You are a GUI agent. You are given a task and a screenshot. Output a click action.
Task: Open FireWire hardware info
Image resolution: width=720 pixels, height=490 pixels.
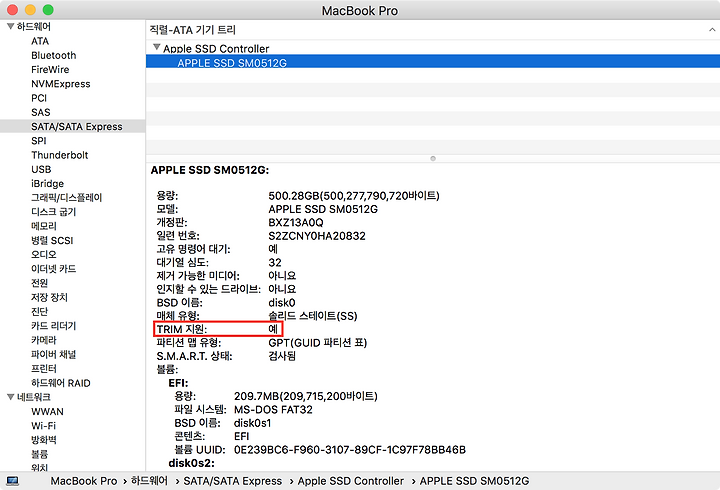click(x=50, y=70)
